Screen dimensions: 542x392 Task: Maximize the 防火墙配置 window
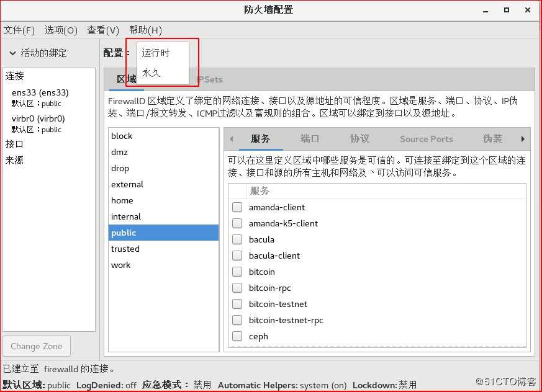(507, 10)
